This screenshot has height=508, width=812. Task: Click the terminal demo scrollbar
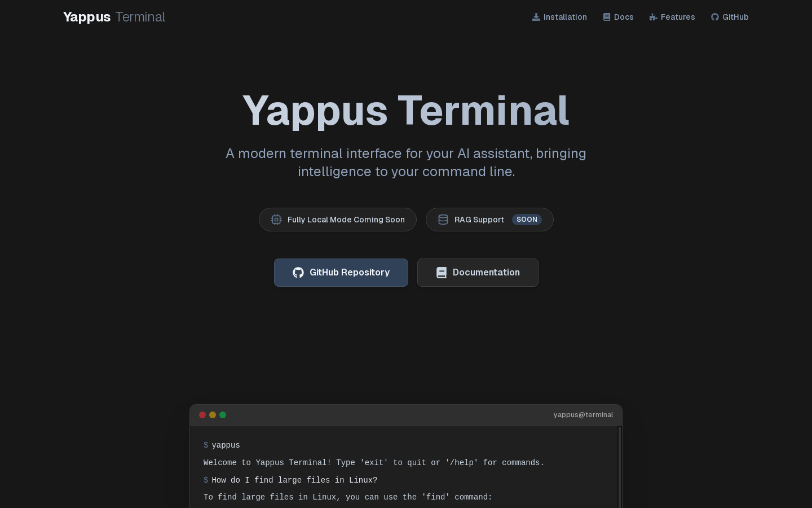620,467
